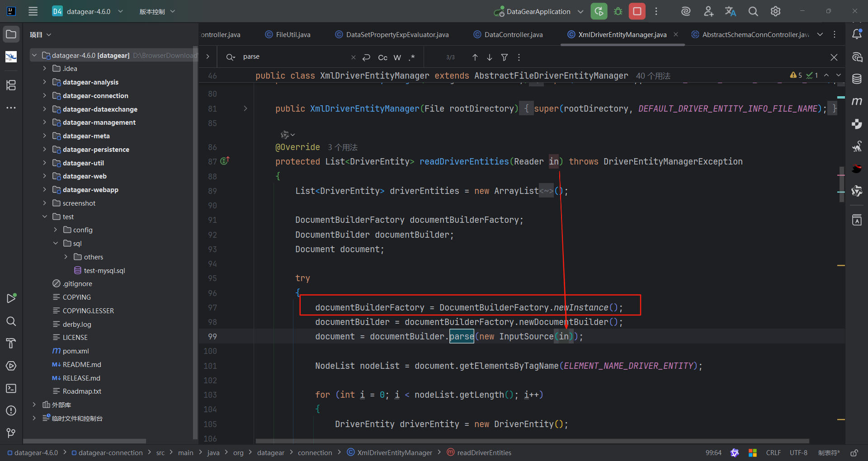
Task: Open Code With Me add-user icon
Action: click(x=708, y=11)
